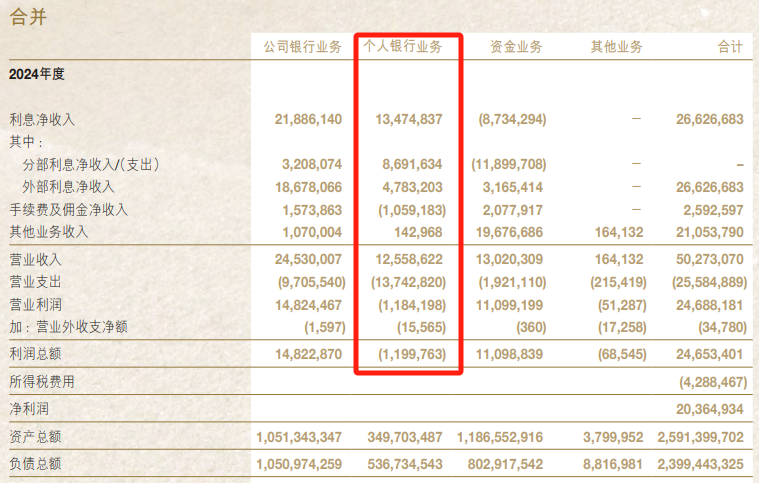Image resolution: width=759 pixels, height=483 pixels.
Task: Click the 合并 heading text
Action: tap(28, 17)
